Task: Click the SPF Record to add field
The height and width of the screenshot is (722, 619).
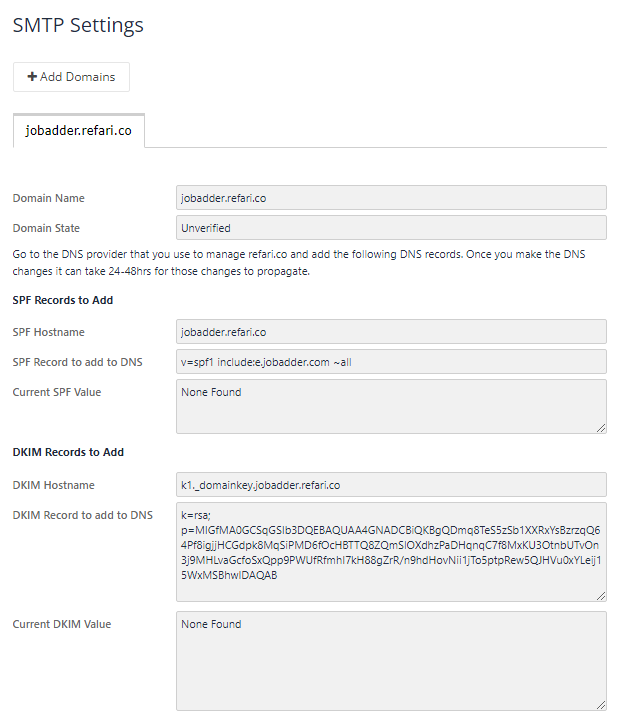Action: (391, 362)
